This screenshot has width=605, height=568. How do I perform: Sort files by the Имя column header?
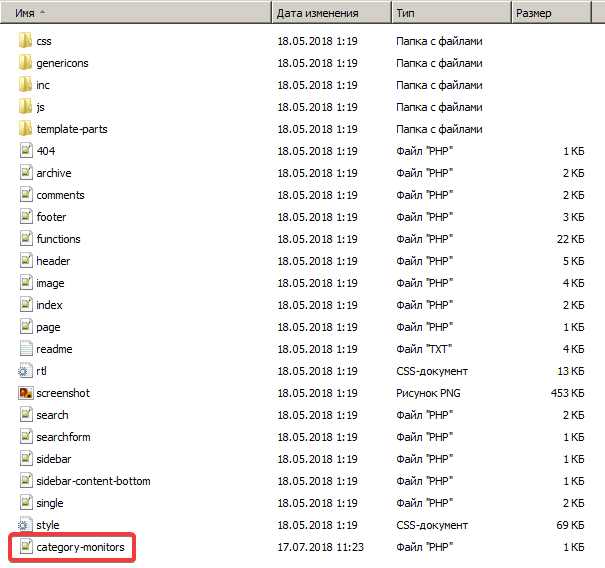coord(136,13)
